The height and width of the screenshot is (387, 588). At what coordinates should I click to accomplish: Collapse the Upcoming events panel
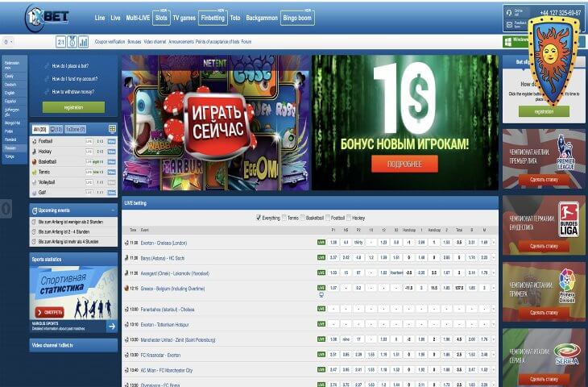coord(113,210)
